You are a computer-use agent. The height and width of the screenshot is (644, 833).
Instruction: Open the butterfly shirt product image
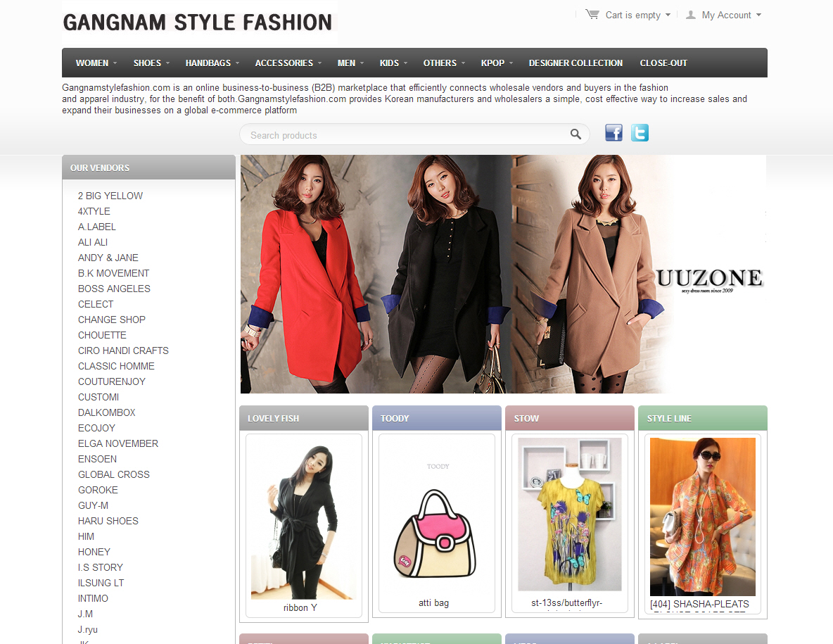[569, 514]
